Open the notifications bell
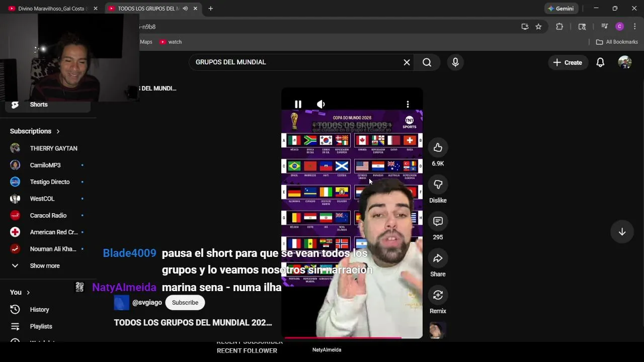This screenshot has height=362, width=644. click(x=600, y=62)
